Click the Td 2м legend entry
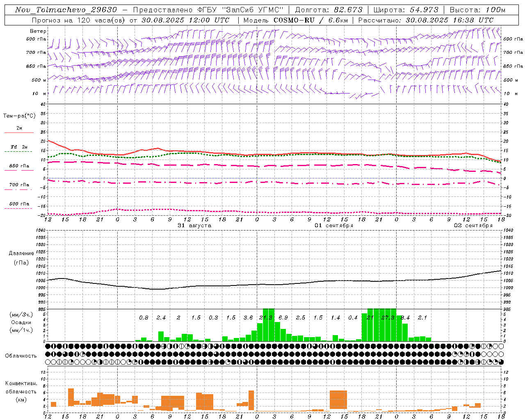The width and height of the screenshot is (525, 420). point(19,147)
